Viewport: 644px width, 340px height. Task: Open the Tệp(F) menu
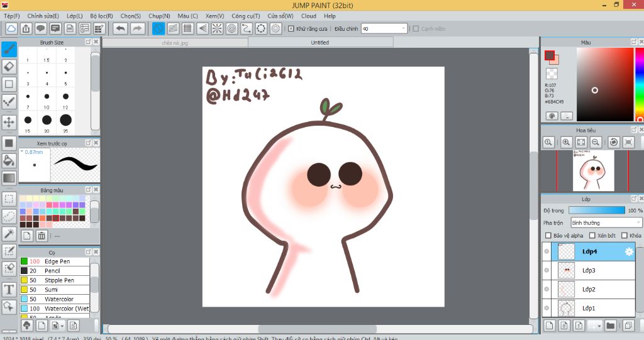[12, 16]
